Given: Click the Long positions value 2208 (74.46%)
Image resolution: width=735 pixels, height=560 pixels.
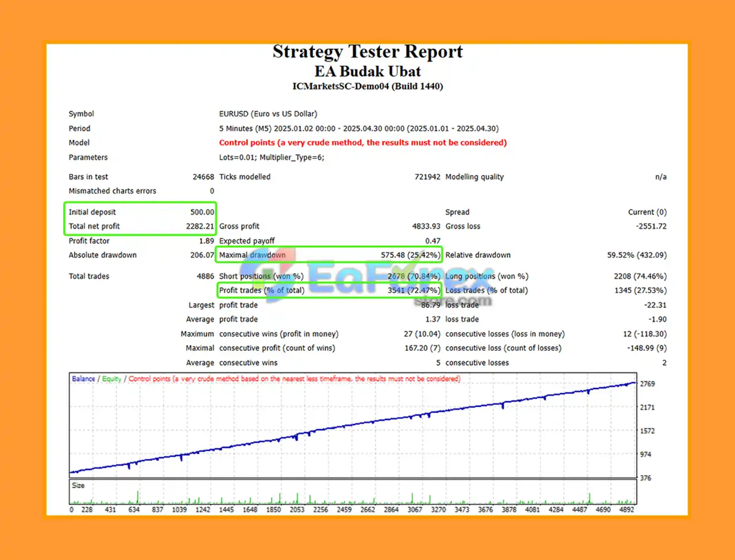Looking at the screenshot, I should pyautogui.click(x=640, y=276).
